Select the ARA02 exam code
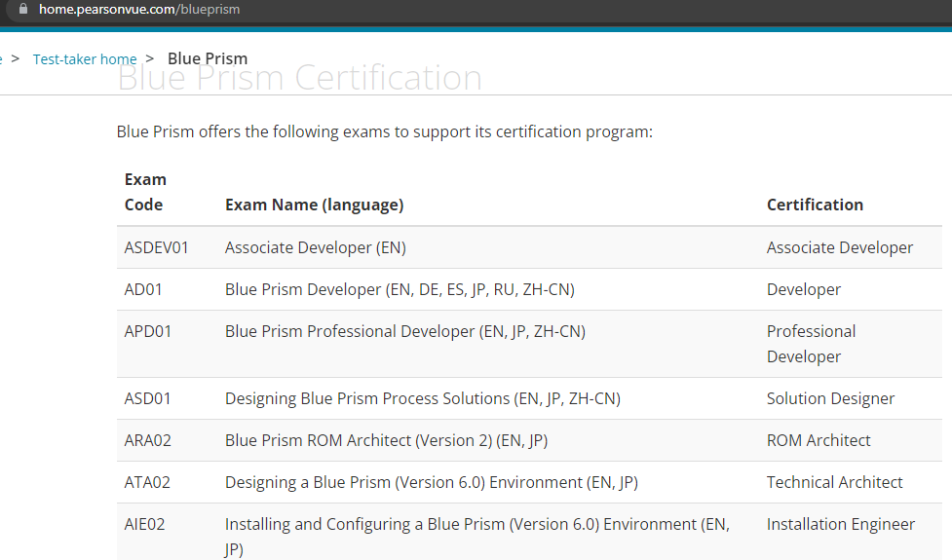952x560 pixels. click(148, 440)
